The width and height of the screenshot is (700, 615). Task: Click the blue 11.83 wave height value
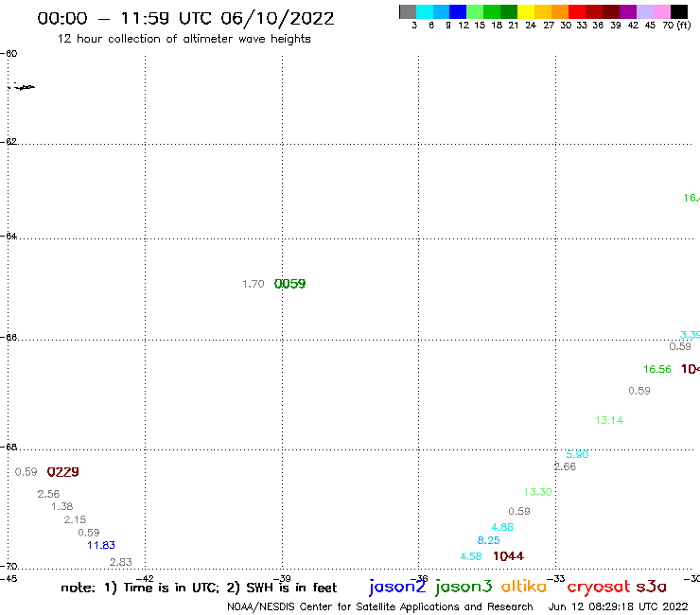click(101, 545)
